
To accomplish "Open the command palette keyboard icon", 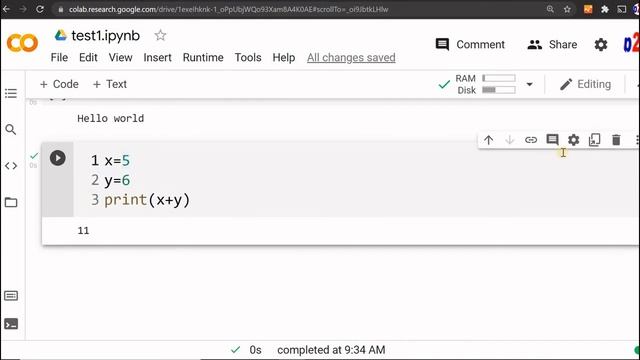I will (11, 296).
